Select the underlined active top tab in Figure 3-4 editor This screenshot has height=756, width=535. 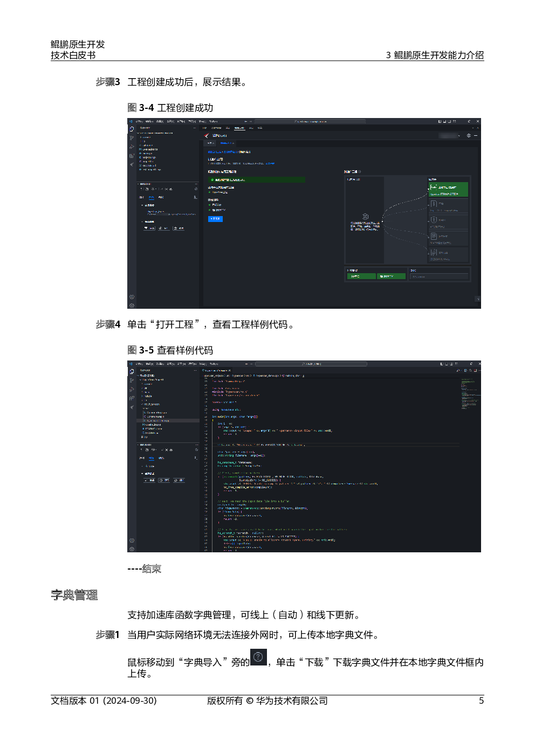click(x=239, y=128)
